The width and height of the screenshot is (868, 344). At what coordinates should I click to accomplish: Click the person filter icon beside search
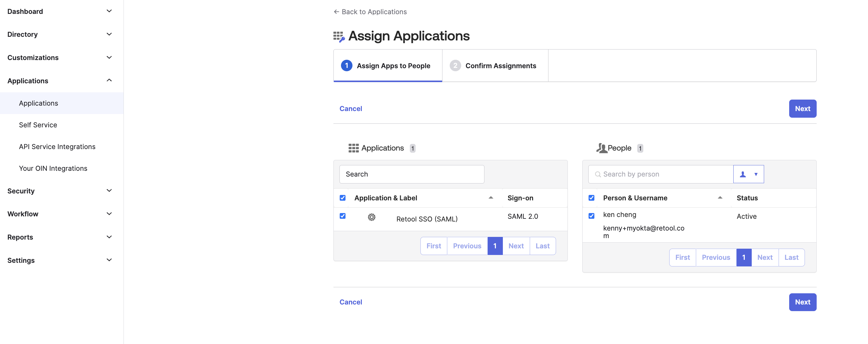point(743,174)
